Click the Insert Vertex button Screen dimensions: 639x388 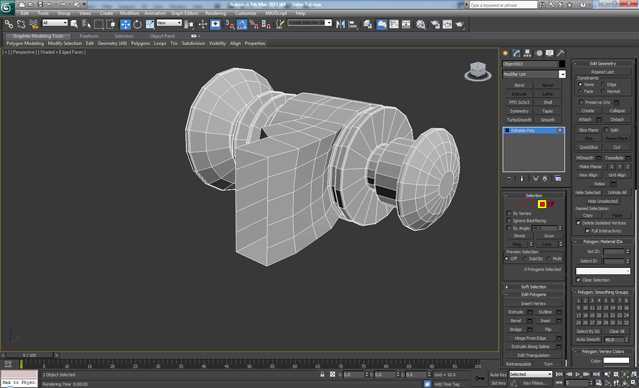coord(533,303)
